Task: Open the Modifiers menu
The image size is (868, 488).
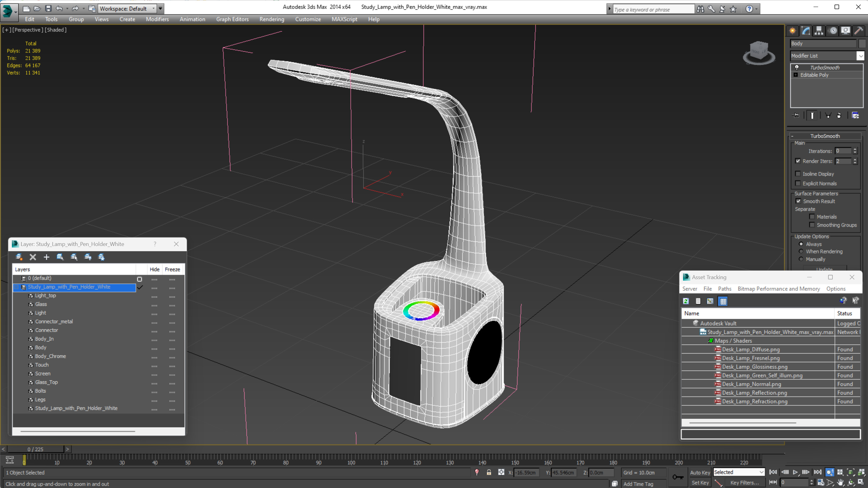Action: point(157,19)
